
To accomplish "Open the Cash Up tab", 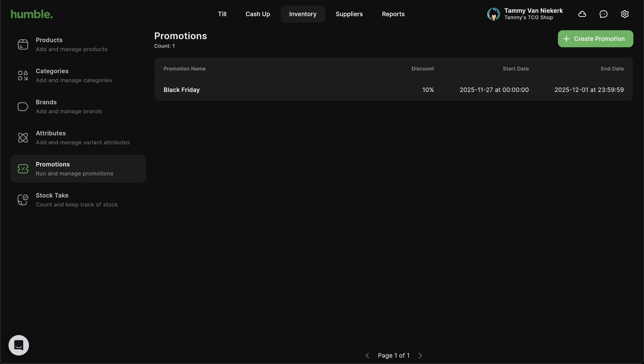I will point(258,14).
